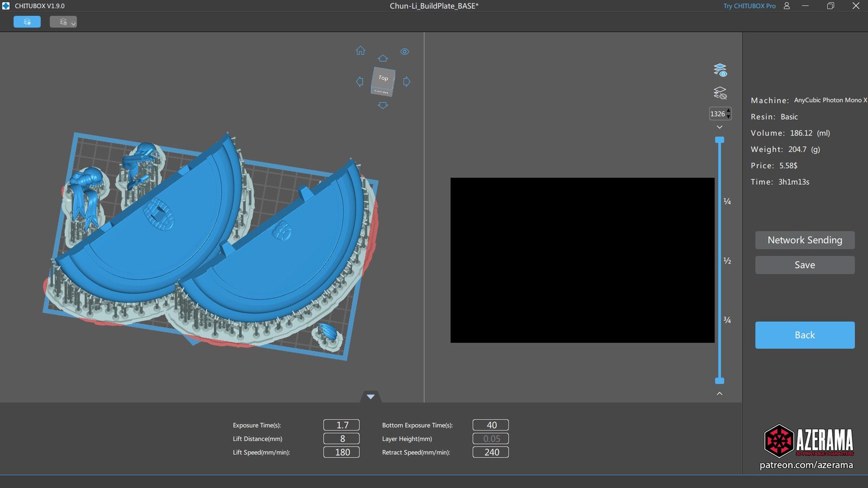Increase the layer number with the up stepper

(x=729, y=111)
